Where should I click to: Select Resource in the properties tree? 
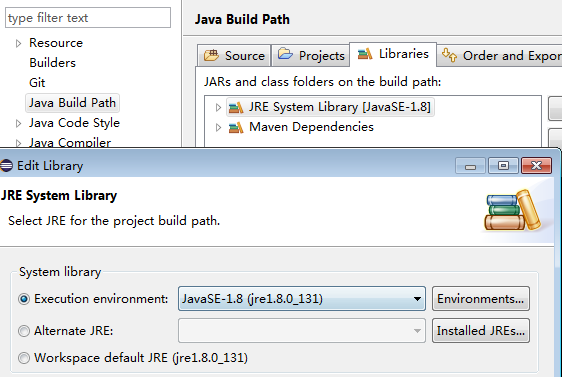[56, 43]
